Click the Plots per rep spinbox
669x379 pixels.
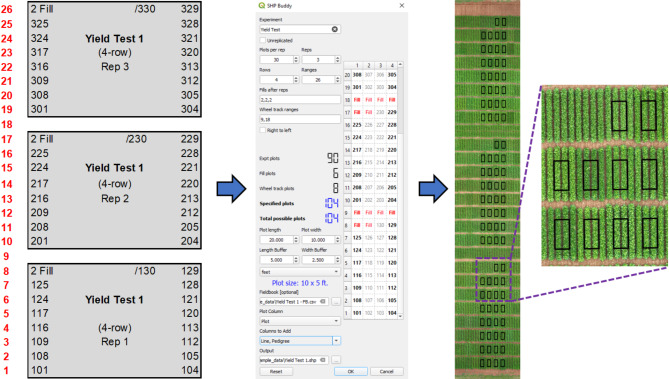tap(279, 60)
